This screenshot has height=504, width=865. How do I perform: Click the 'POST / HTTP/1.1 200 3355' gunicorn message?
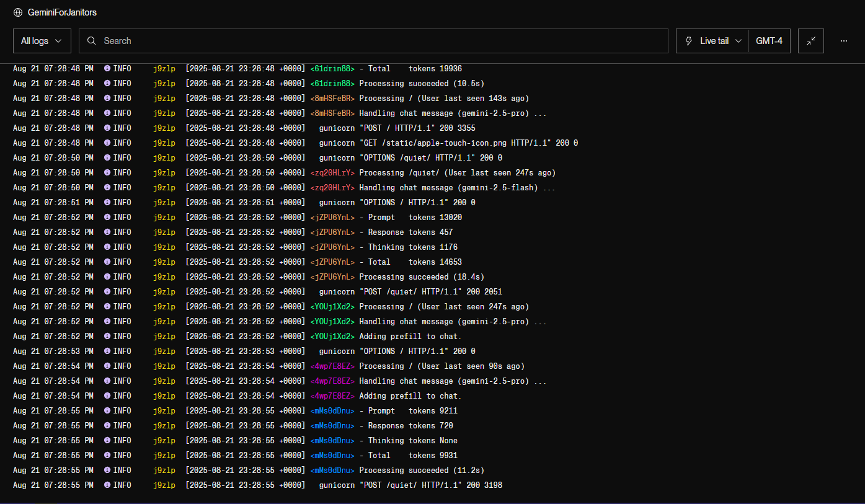pyautogui.click(x=397, y=128)
